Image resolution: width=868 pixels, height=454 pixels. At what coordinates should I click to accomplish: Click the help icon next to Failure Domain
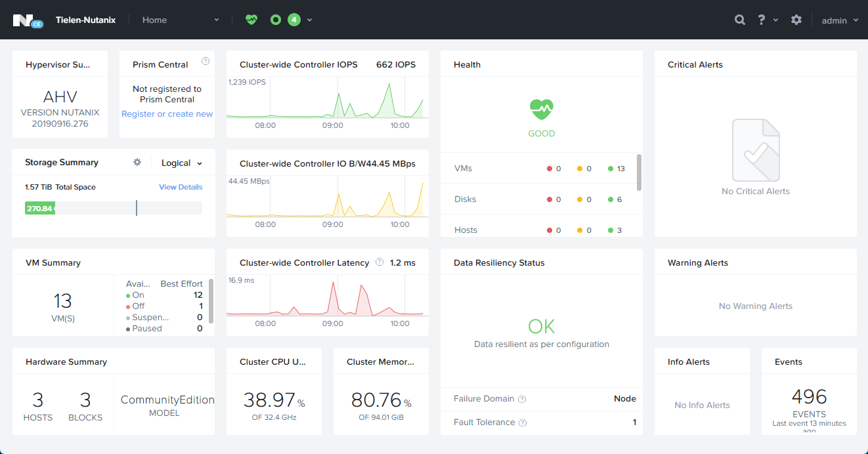tap(522, 399)
